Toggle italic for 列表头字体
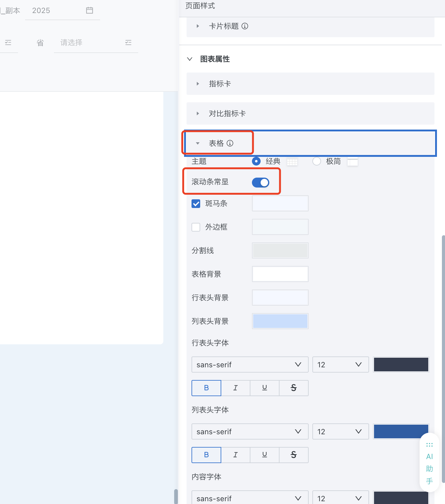The height and width of the screenshot is (504, 445). tap(236, 455)
